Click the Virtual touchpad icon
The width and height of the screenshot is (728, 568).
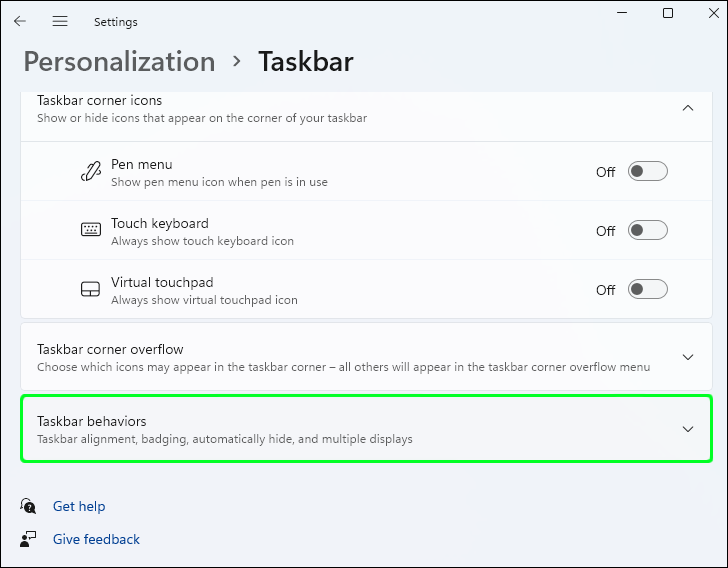tap(91, 289)
